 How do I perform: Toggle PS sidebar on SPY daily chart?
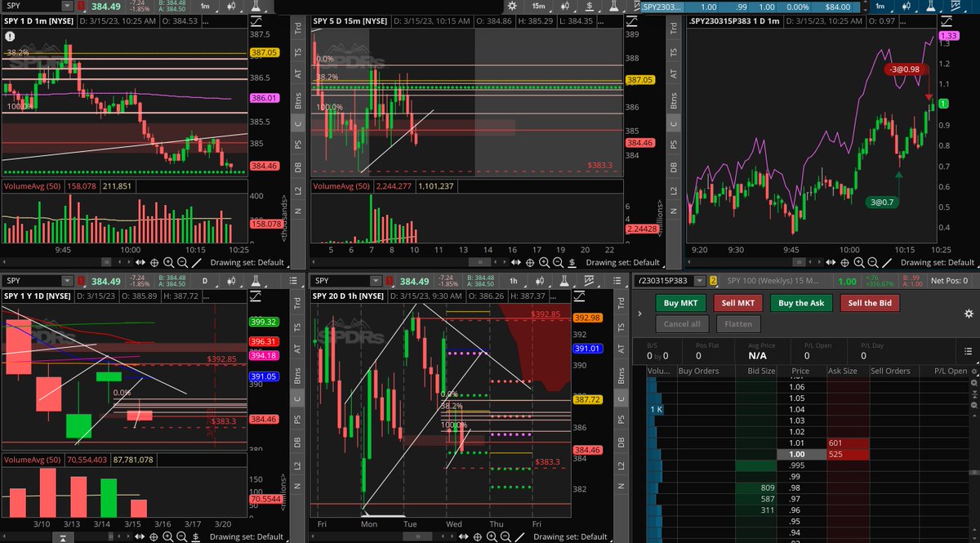tap(297, 419)
